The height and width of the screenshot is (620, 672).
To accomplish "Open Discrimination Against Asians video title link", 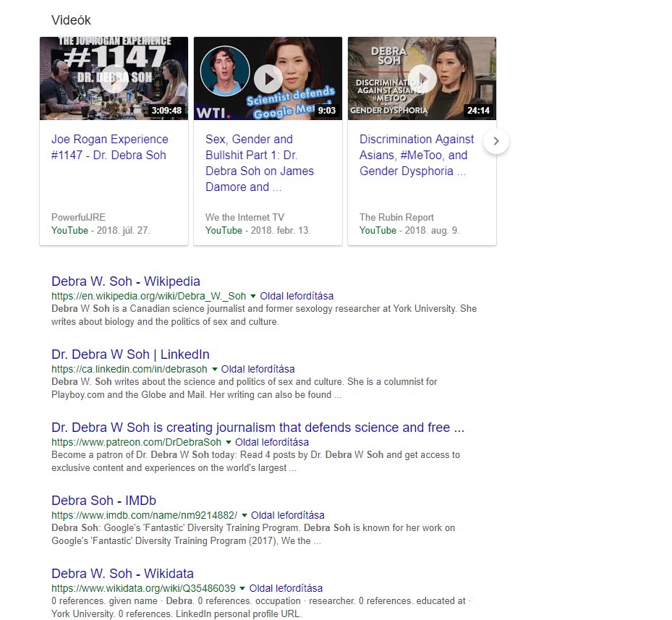I will coord(417,156).
